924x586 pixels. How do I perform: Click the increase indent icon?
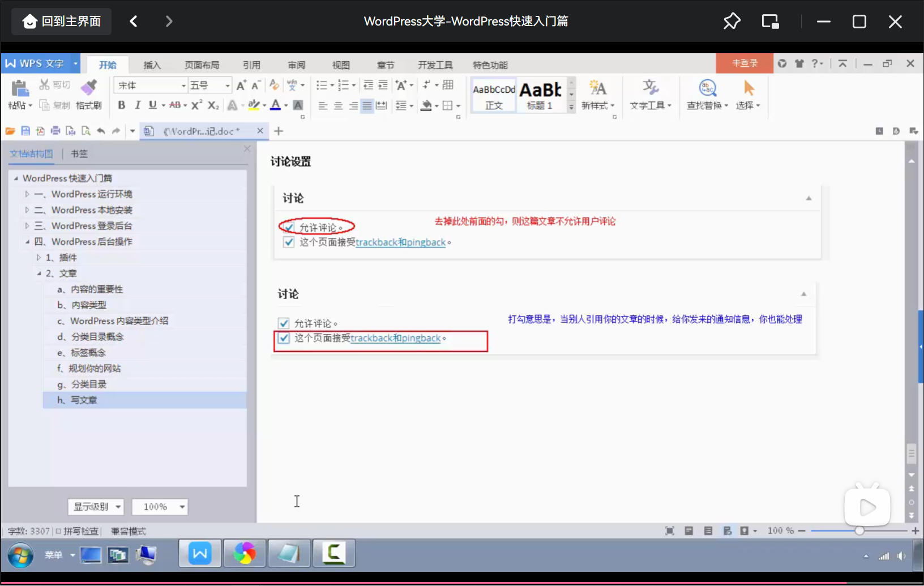[x=383, y=85]
